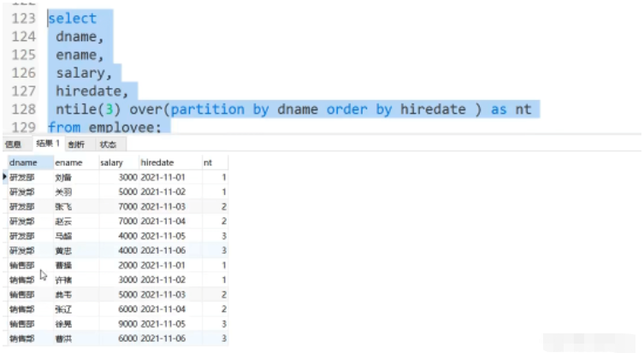This screenshot has height=353, width=644.
Task: Click salary, on line 126
Action: click(84, 74)
